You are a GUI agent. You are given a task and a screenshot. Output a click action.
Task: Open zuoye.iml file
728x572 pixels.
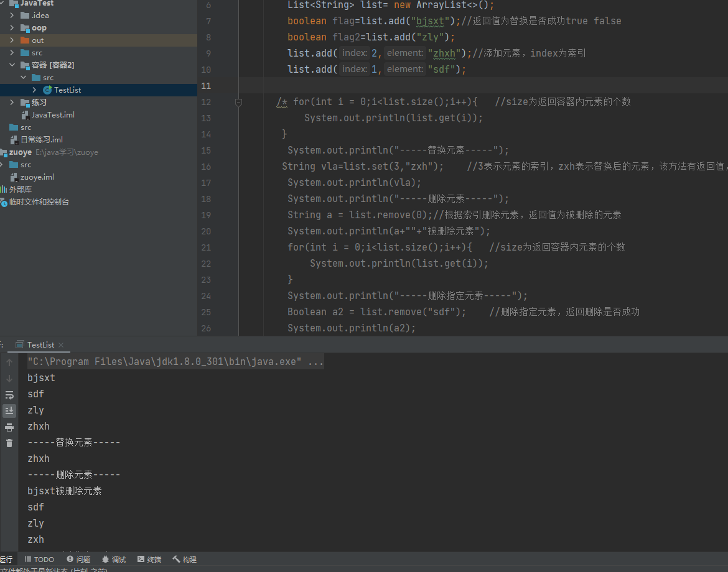37,177
